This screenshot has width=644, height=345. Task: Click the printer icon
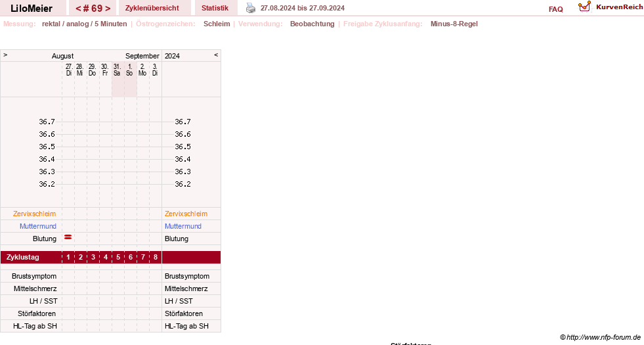[251, 8]
